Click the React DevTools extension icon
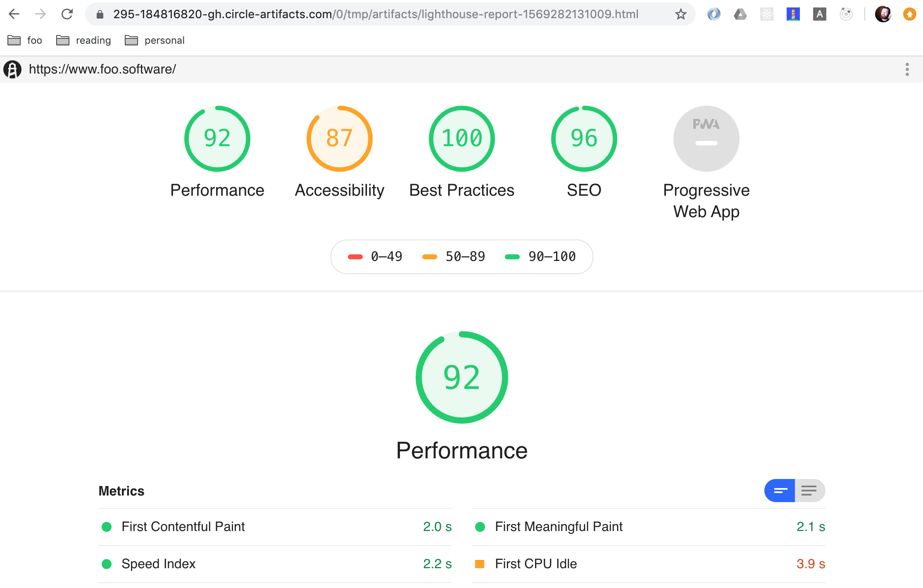The image size is (923, 588). [x=766, y=14]
